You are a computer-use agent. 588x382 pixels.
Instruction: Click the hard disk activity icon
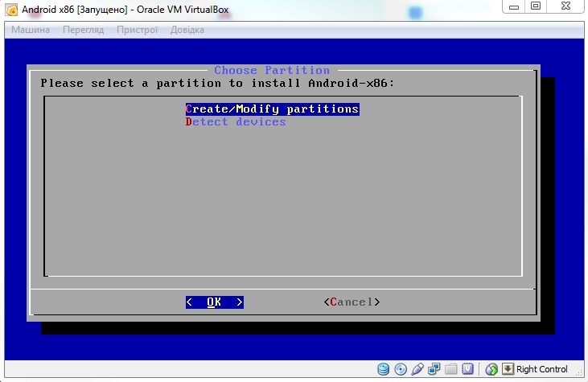[x=383, y=369]
